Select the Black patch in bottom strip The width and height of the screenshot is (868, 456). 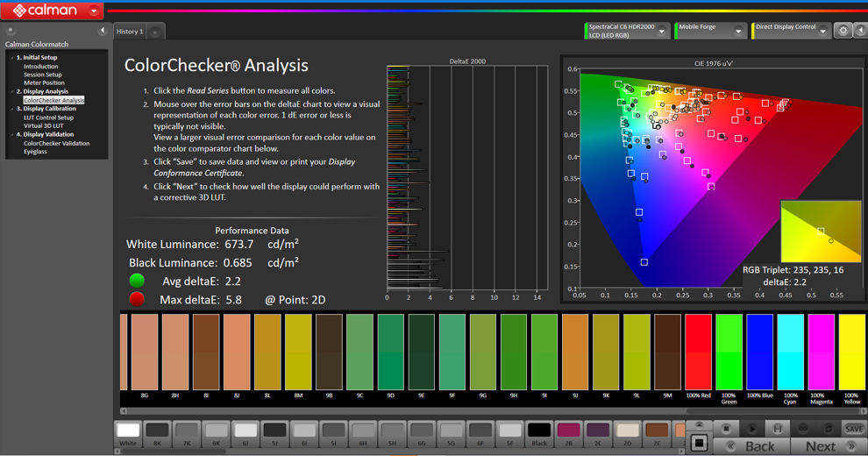click(x=538, y=433)
